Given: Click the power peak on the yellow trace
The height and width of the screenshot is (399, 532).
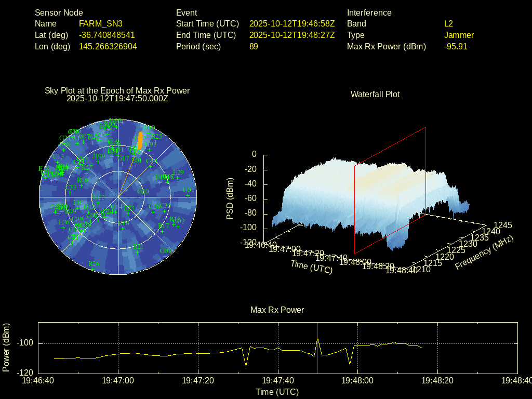Looking at the screenshot, I should click(317, 339).
